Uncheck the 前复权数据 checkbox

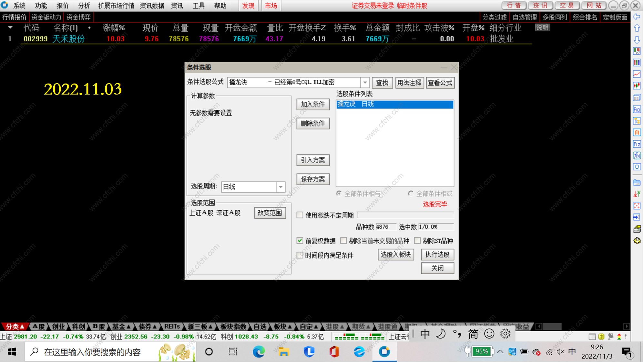pos(300,241)
